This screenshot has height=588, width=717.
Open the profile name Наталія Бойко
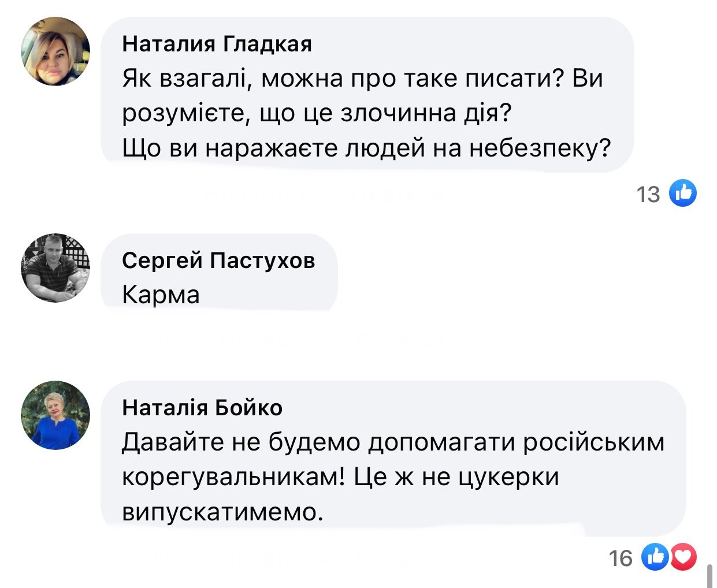coord(202,408)
